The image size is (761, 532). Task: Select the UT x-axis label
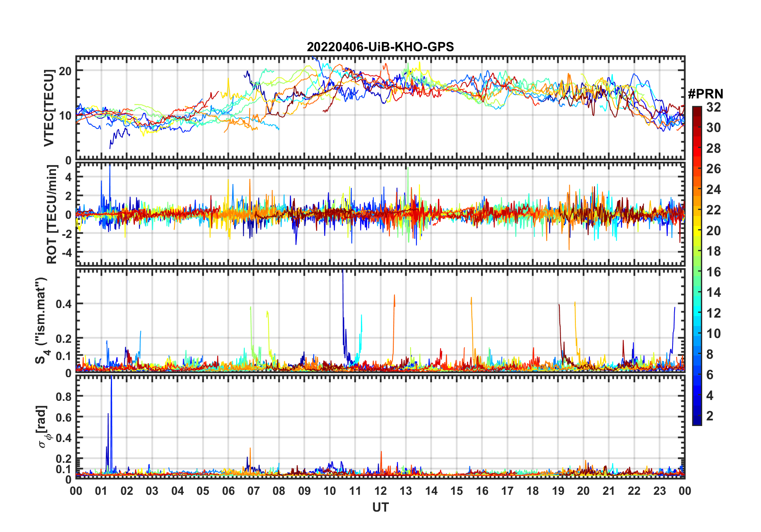coord(380,507)
